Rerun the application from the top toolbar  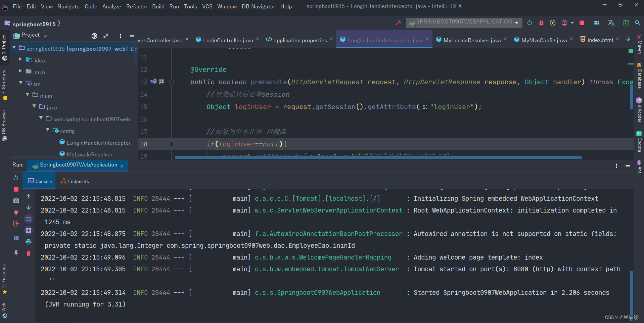tap(530, 23)
